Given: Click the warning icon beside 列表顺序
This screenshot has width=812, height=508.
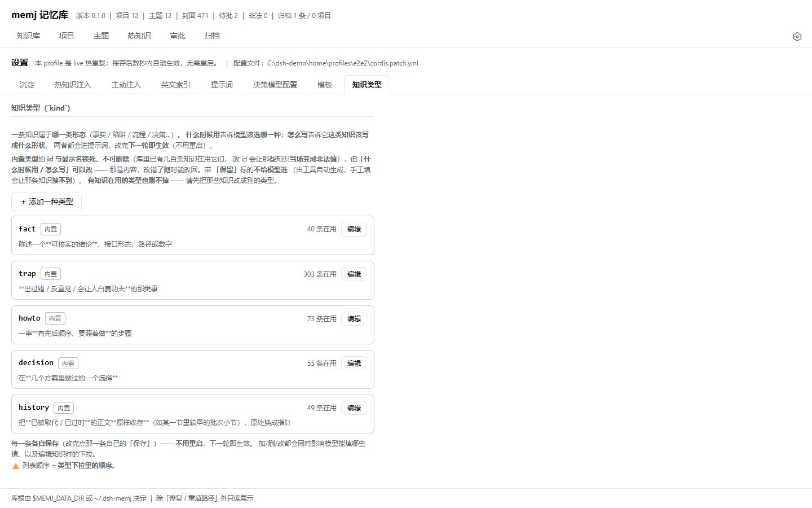Looking at the screenshot, I should point(16,466).
